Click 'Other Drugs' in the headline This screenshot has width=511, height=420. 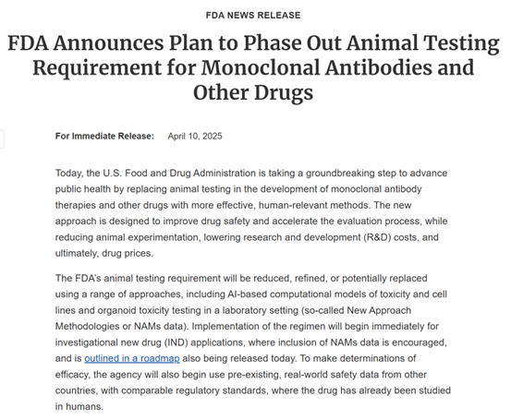(253, 92)
